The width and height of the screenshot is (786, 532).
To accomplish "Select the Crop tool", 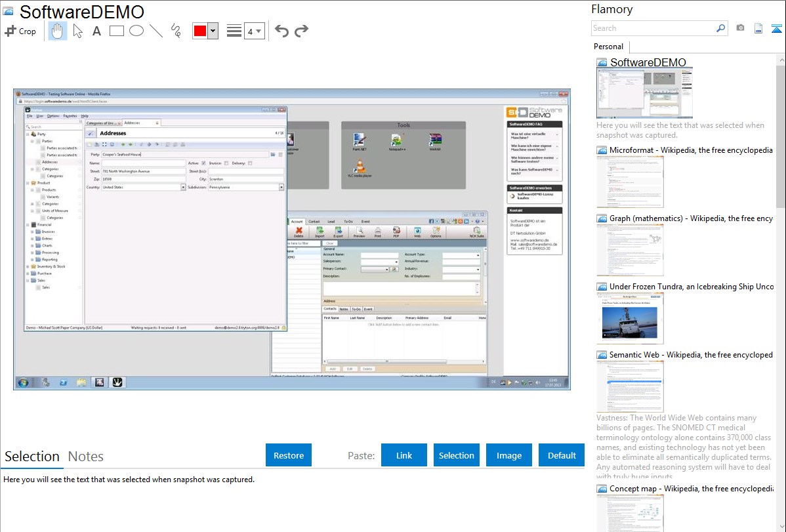I will (x=20, y=31).
